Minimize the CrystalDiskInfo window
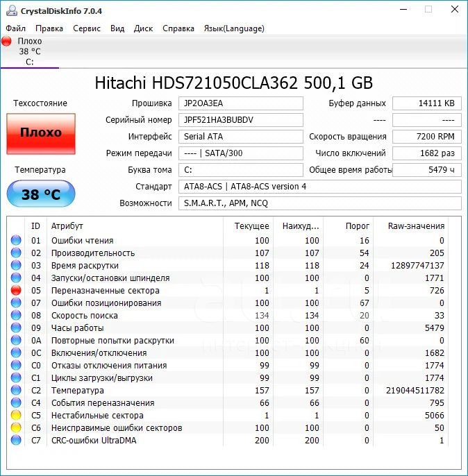 (403, 10)
